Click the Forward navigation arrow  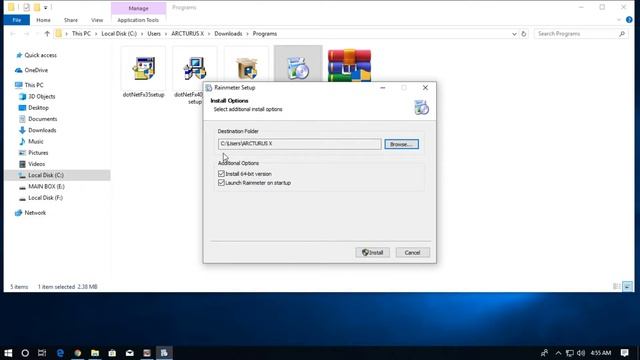point(27,34)
